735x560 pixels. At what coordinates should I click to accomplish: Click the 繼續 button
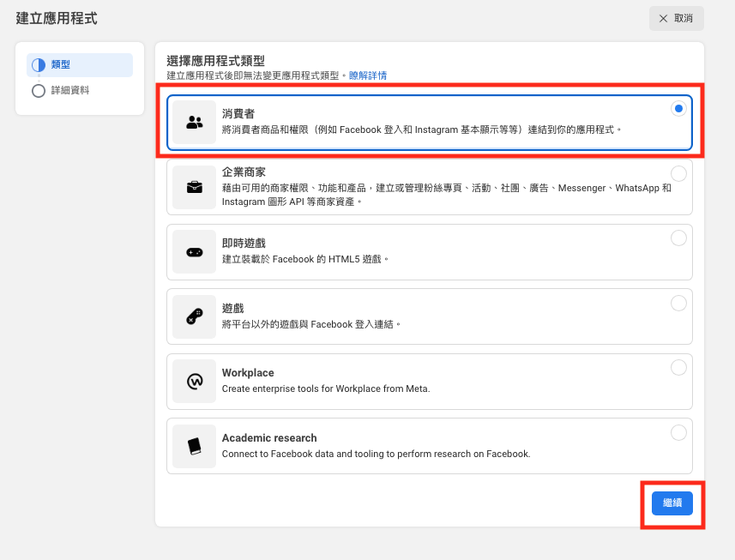tap(672, 503)
